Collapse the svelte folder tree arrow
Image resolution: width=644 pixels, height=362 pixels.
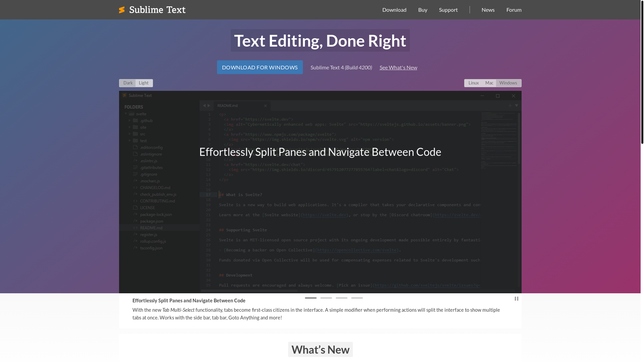(x=126, y=114)
